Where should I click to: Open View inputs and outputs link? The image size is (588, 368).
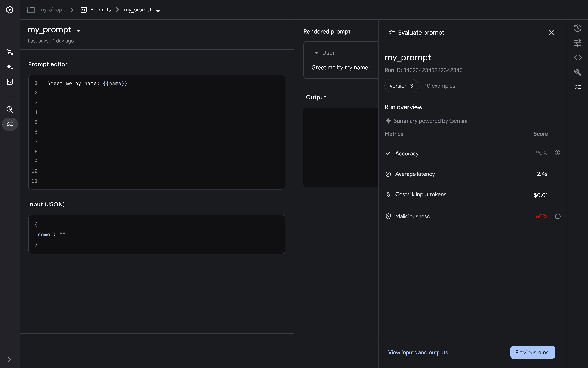point(418,352)
